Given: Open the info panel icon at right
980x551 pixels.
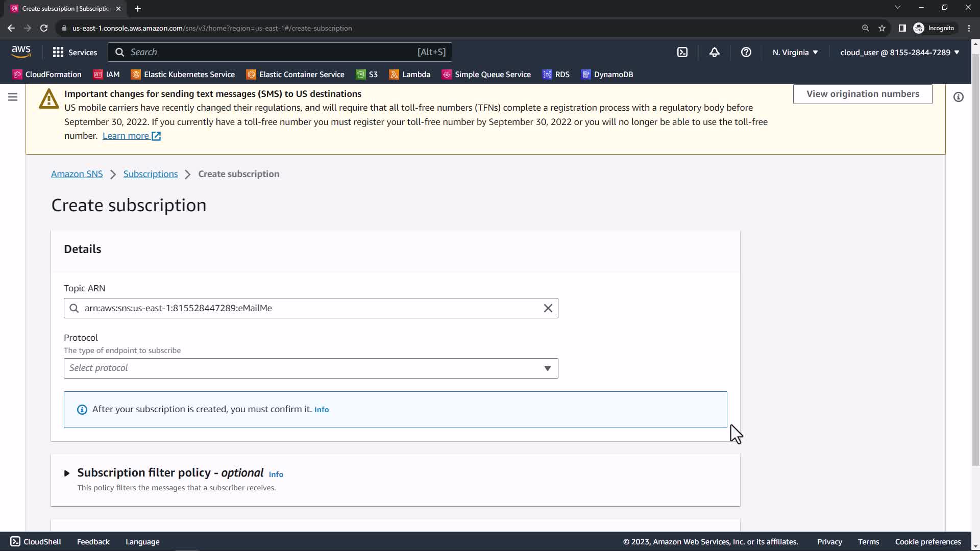Looking at the screenshot, I should click(x=958, y=97).
